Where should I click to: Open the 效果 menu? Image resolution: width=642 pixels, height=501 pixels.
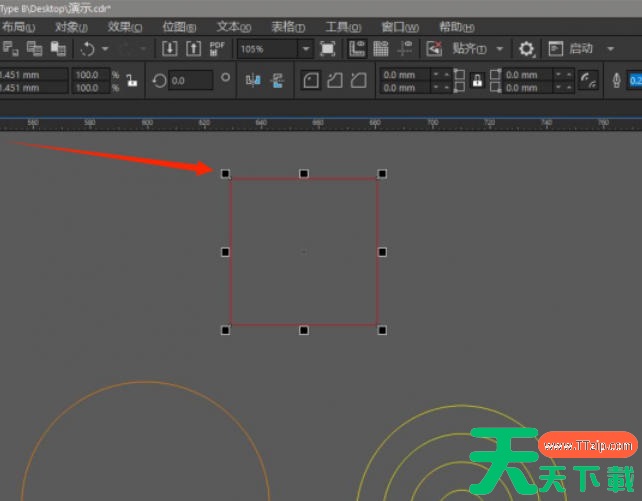[124, 27]
